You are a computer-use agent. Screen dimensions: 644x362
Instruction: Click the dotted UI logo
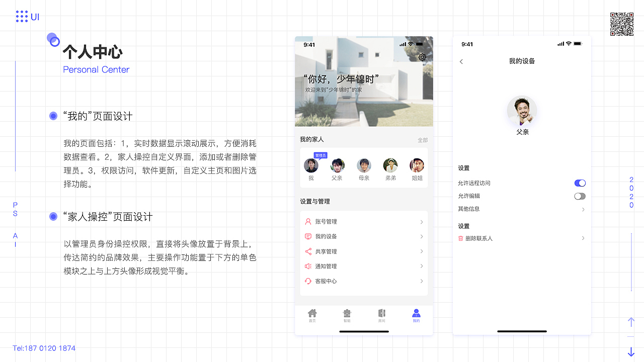tap(28, 17)
